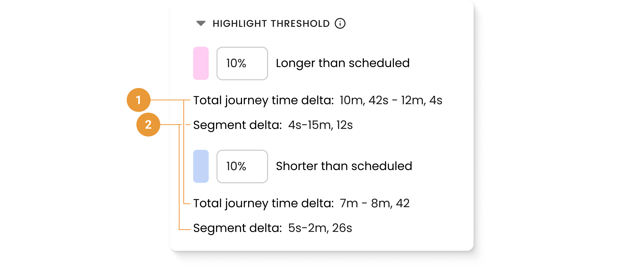Click the lower Total journey time delta label
The image size is (644, 275).
(264, 203)
